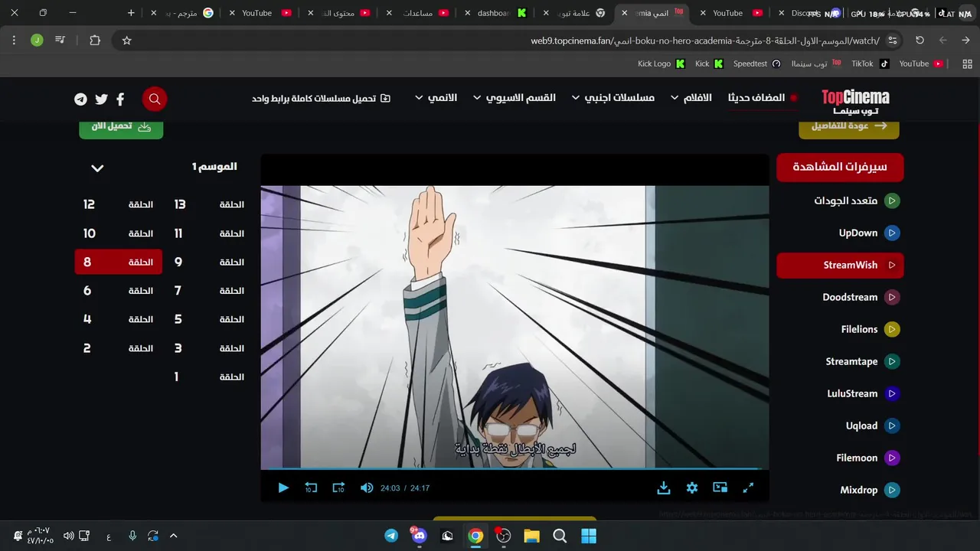Open the Speedtest bookmark
This screenshot has width=980, height=551.
click(756, 64)
